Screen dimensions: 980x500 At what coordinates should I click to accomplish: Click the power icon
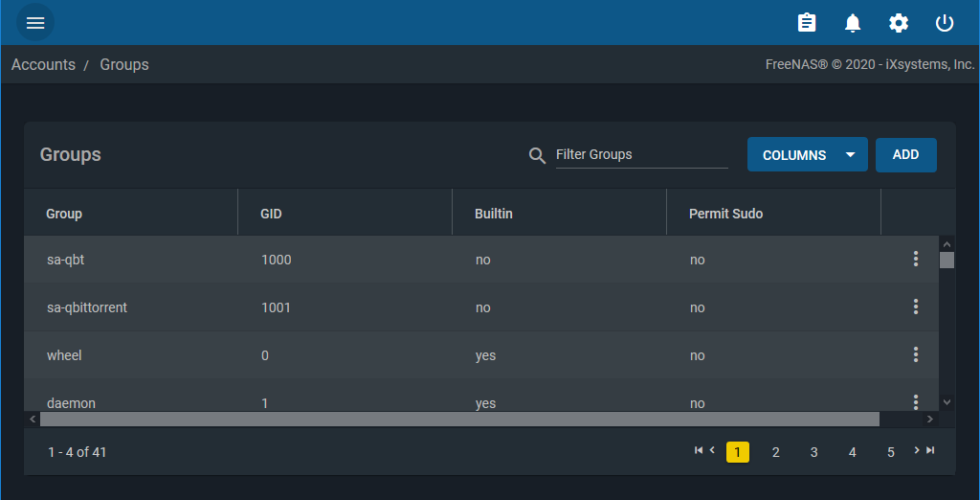point(945,23)
